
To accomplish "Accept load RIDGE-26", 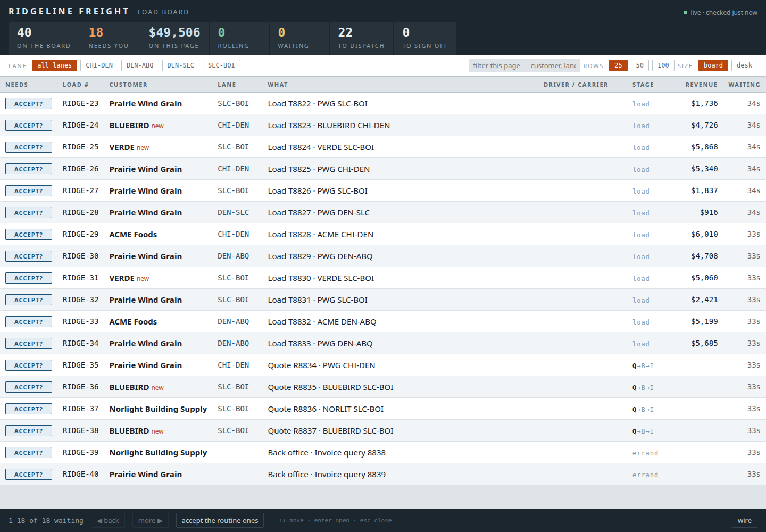I will [29, 169].
